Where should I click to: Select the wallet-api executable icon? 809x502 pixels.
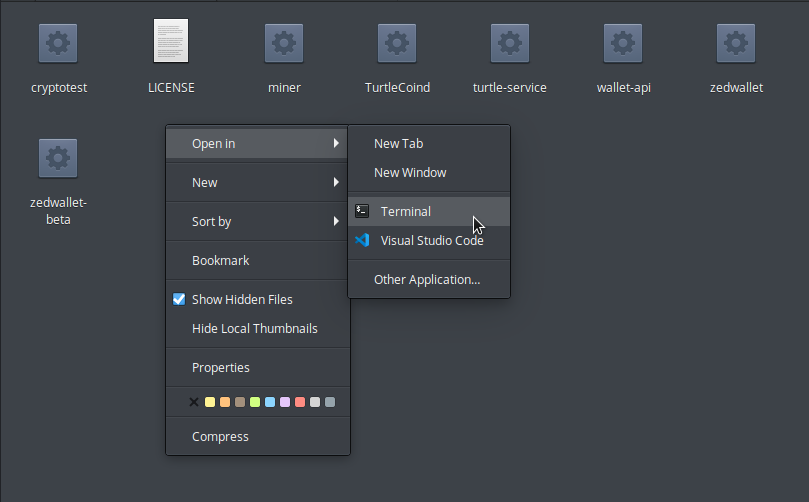coord(623,43)
